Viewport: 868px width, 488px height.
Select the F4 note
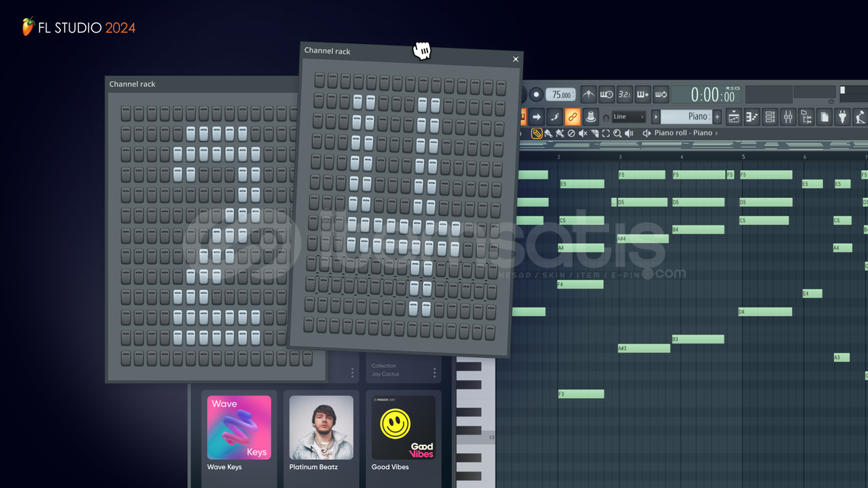[580, 285]
